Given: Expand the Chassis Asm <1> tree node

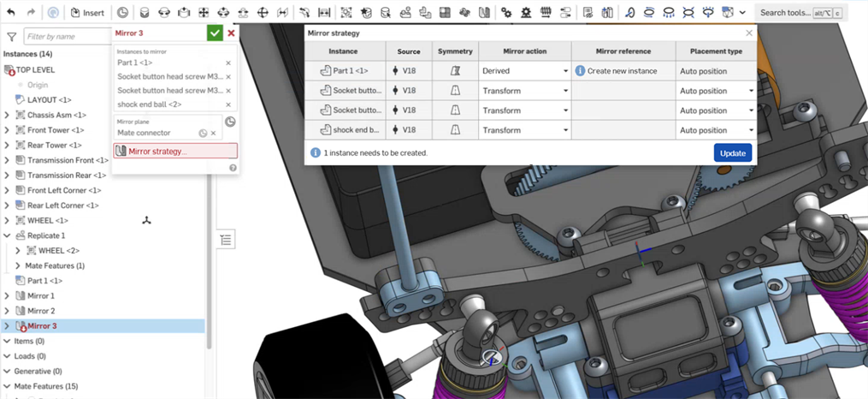Looking at the screenshot, I should coord(8,115).
